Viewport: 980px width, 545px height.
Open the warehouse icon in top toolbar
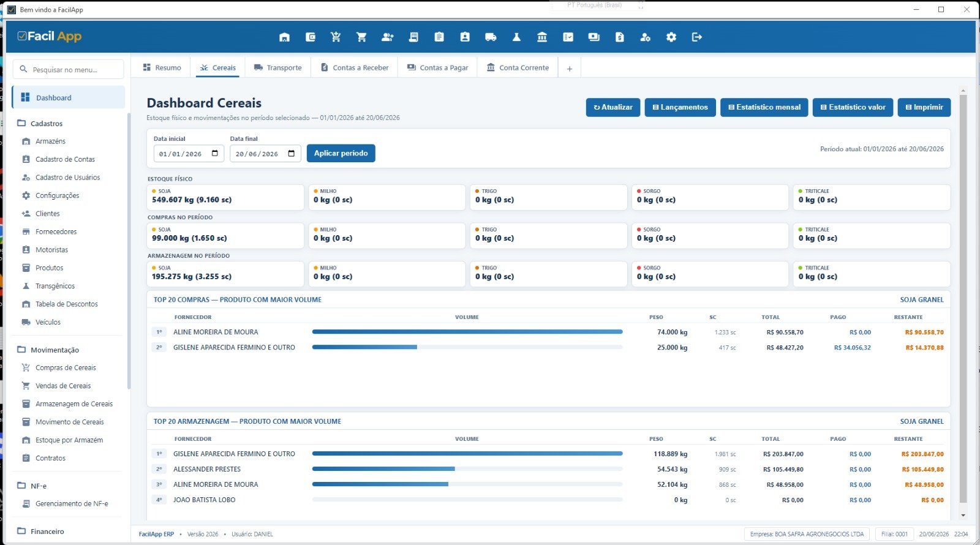click(284, 37)
